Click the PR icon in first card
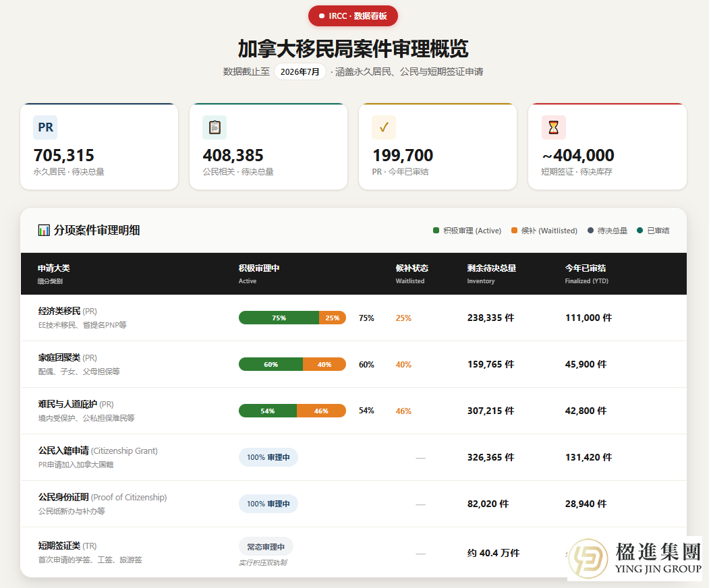 (45, 127)
